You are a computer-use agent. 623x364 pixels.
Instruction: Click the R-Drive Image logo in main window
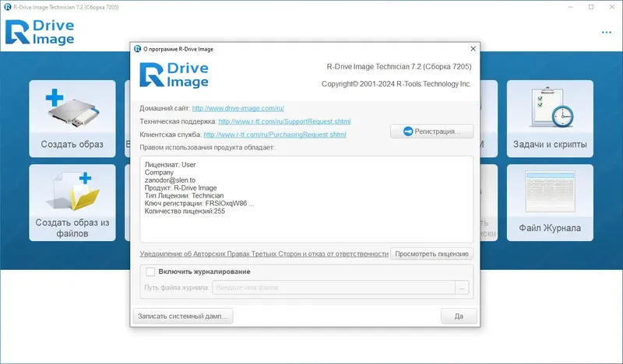40,33
